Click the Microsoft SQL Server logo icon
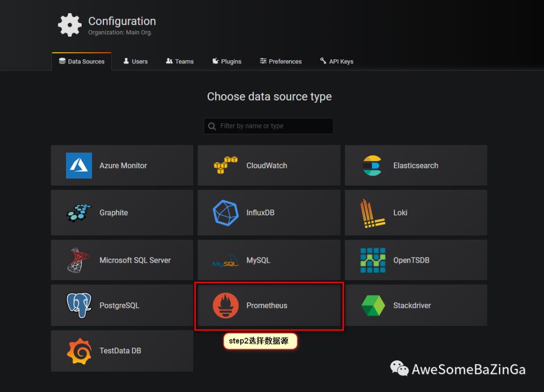Image resolution: width=544 pixels, height=392 pixels. (79, 260)
